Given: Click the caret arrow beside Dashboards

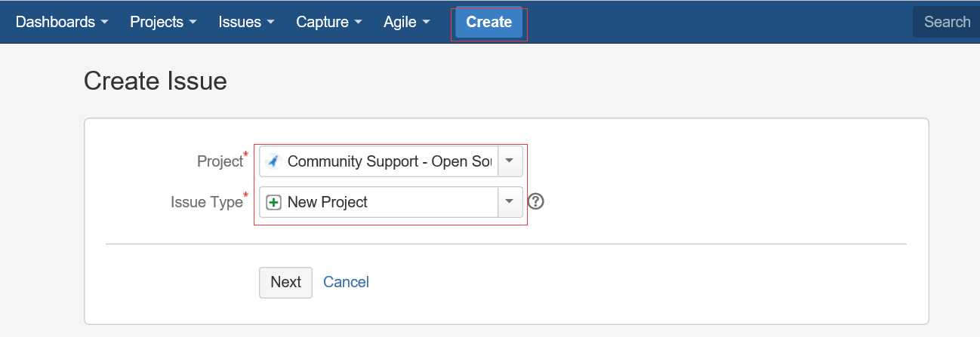Looking at the screenshot, I should tap(103, 23).
